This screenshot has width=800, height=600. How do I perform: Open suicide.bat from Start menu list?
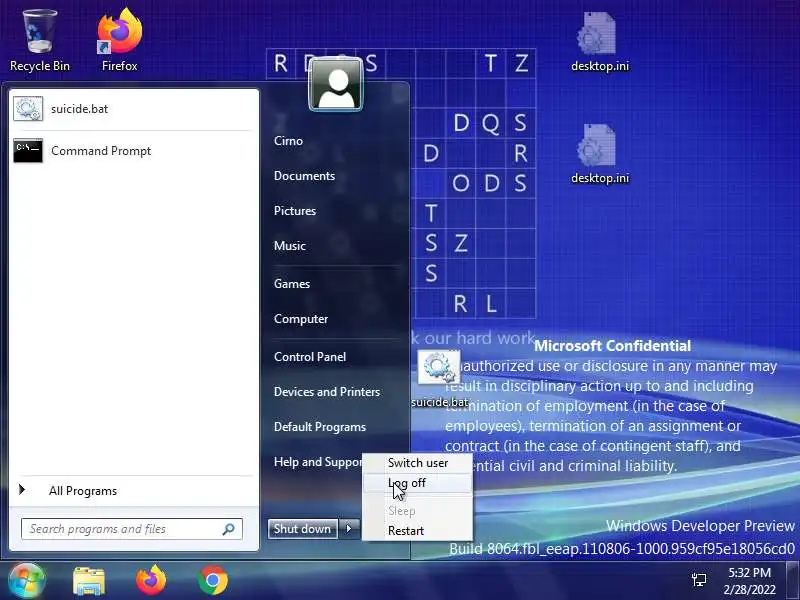pos(134,109)
